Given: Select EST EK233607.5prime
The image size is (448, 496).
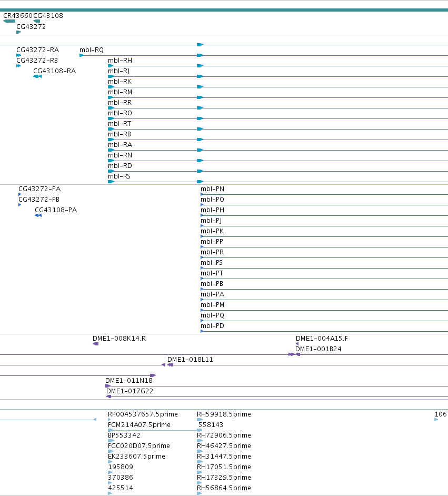Looking at the screenshot, I should click(136, 456).
